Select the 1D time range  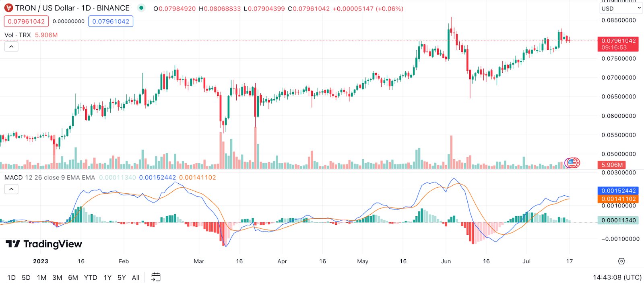coord(11,277)
